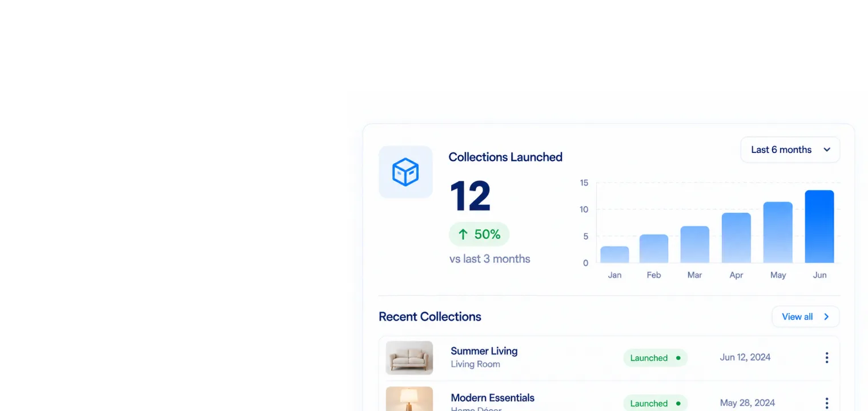Click the large 12 collections count
Image resolution: width=868 pixels, height=411 pixels.
point(470,197)
